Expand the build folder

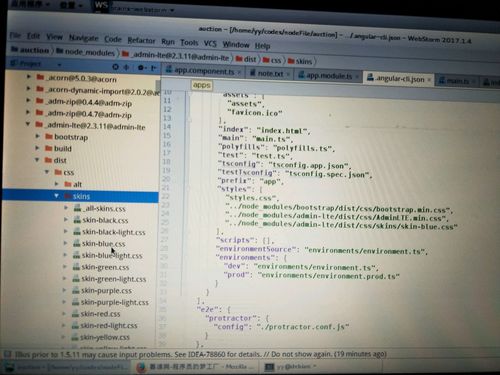pyautogui.click(x=37, y=148)
